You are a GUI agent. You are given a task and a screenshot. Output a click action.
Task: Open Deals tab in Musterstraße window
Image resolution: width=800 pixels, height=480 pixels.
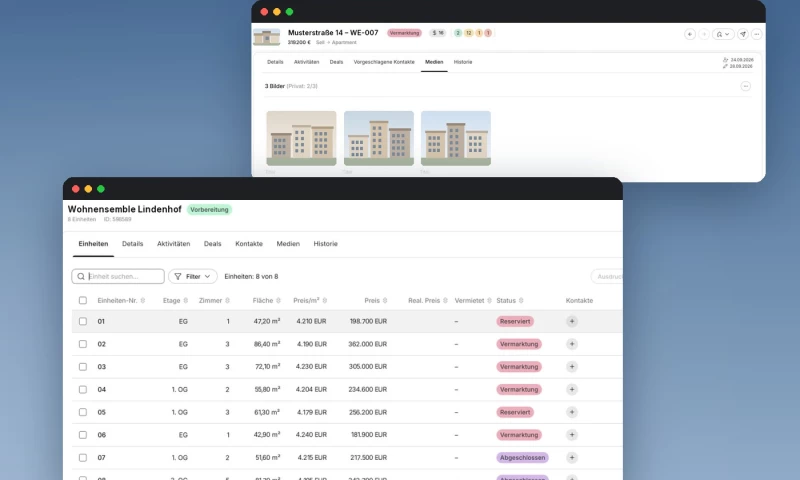[336, 62]
